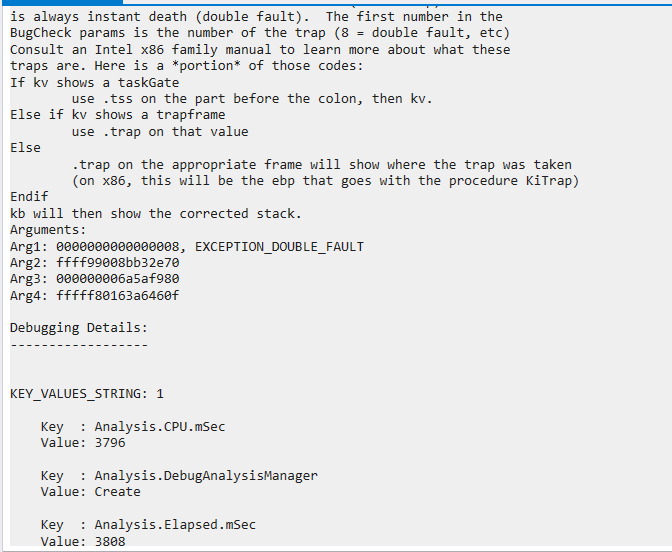Click the Arg1 value 0000000000000008
Image resolution: width=672 pixels, height=552 pixels.
117,247
